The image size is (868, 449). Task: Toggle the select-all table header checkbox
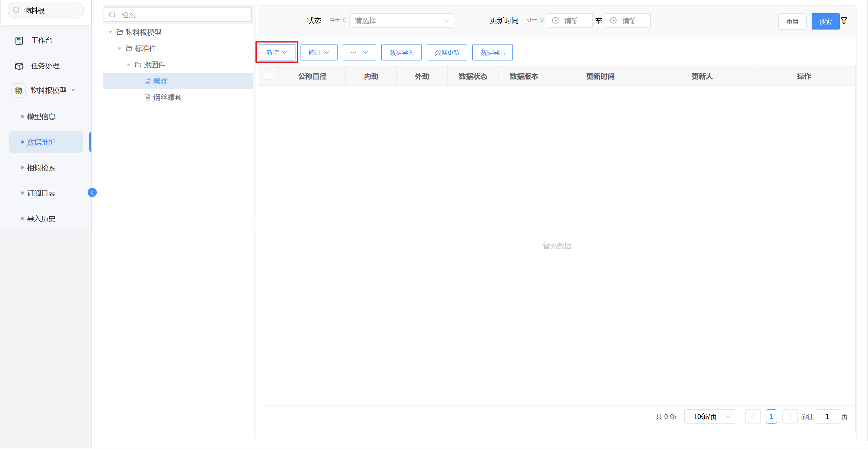pos(268,76)
